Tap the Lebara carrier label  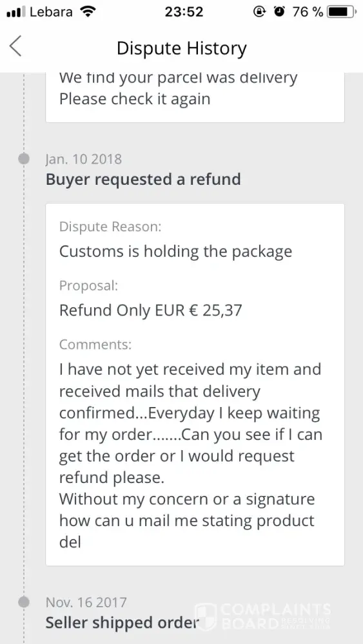52,12
